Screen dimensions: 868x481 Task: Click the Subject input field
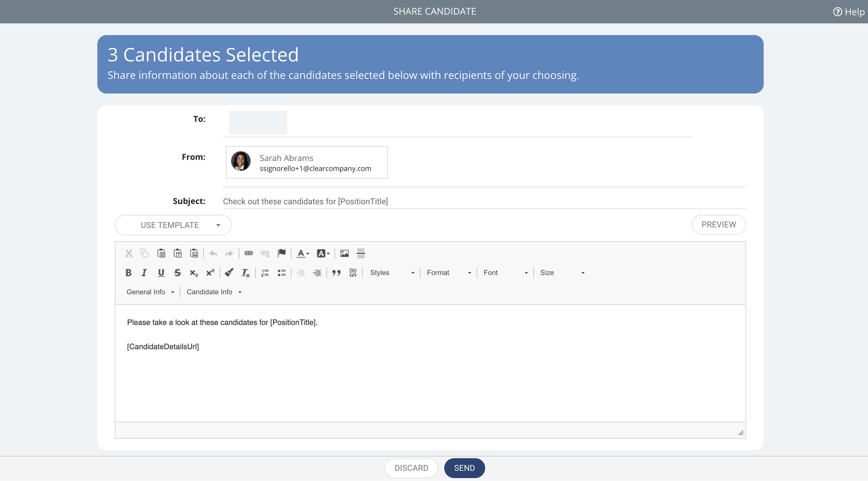pyautogui.click(x=484, y=201)
